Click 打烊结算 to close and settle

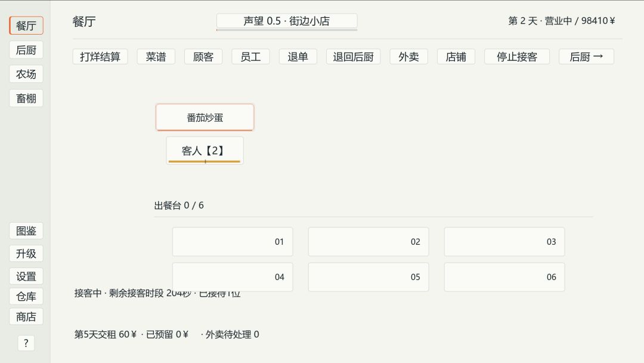(x=100, y=56)
